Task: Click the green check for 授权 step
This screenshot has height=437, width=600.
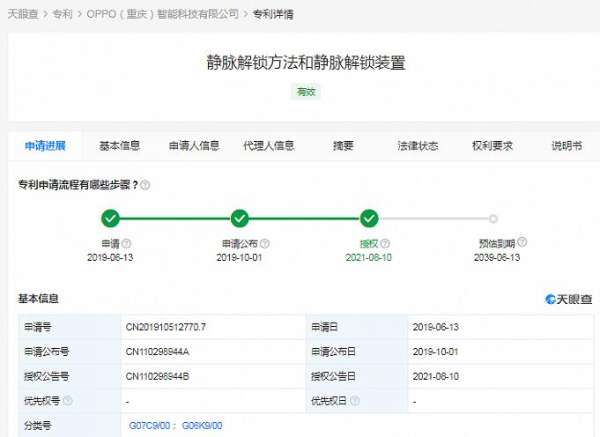Action: [x=369, y=218]
